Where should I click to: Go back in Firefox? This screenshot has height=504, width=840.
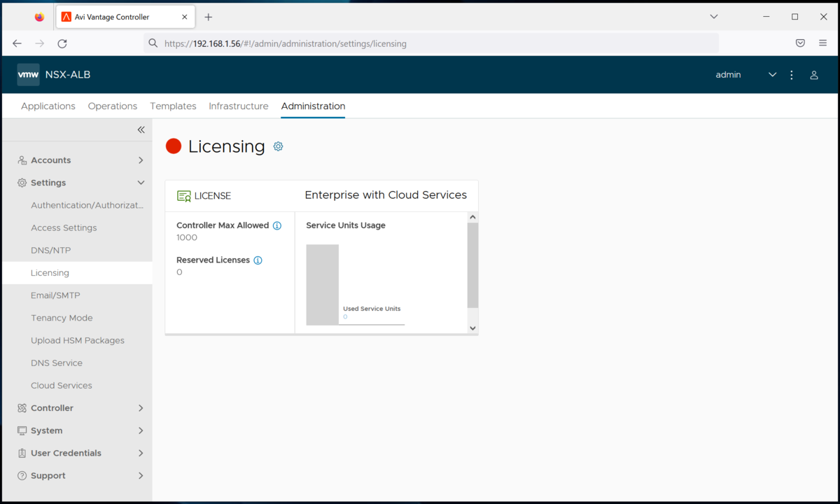(x=17, y=43)
